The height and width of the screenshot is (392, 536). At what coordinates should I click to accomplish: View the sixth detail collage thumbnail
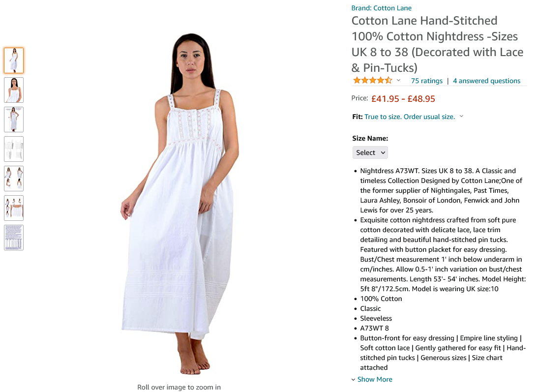(x=14, y=208)
